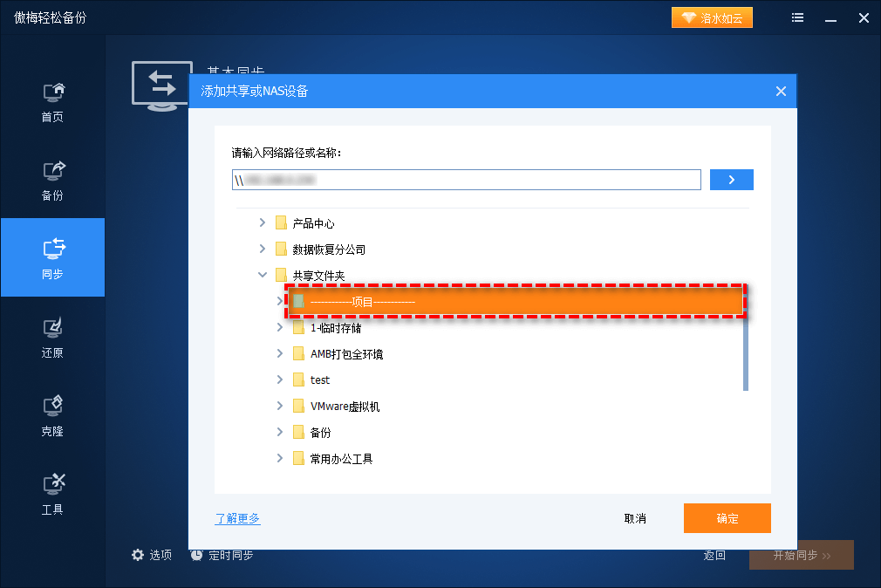881x588 pixels.
Task: Select the 备份 backup sidebar icon
Action: coord(52,171)
